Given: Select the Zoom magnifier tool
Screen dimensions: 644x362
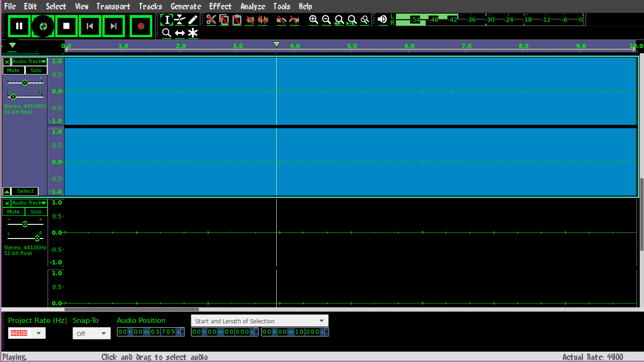Looking at the screenshot, I should point(166,33).
